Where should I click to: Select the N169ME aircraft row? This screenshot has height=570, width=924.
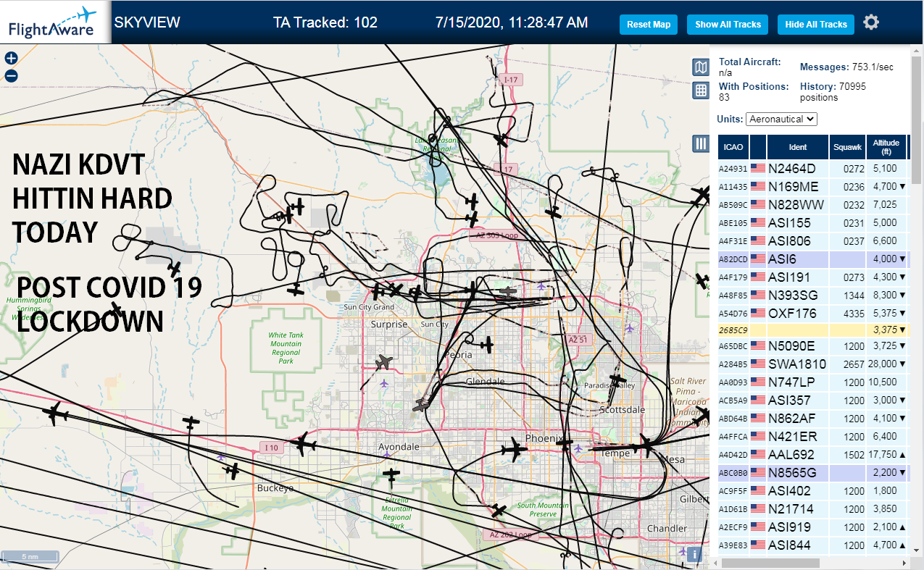coord(812,186)
